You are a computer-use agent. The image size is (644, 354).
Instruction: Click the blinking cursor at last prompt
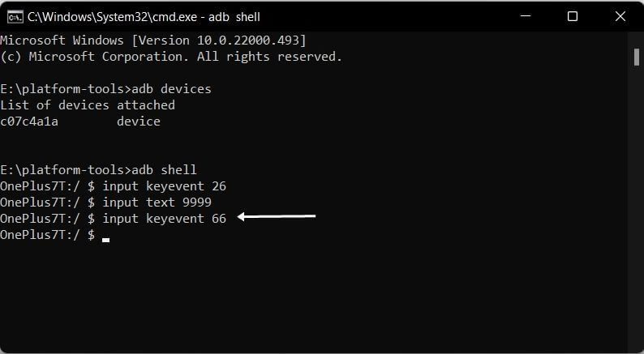pyautogui.click(x=106, y=239)
